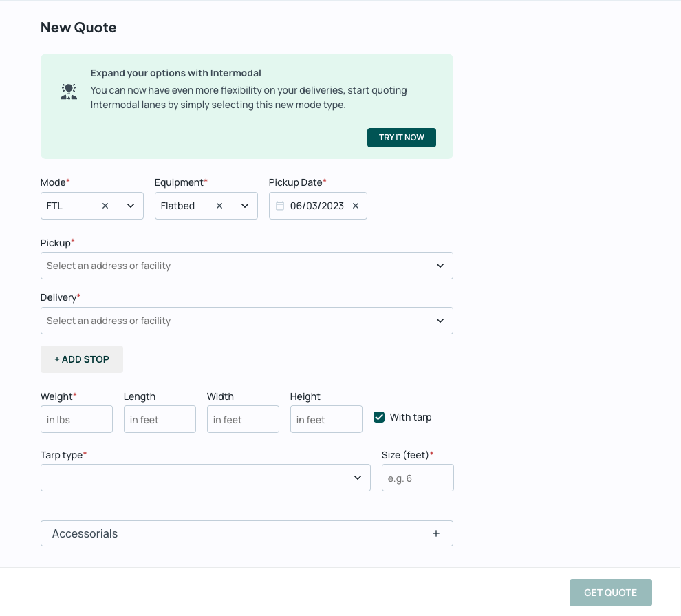Focus the Weight in lbs field

point(76,419)
